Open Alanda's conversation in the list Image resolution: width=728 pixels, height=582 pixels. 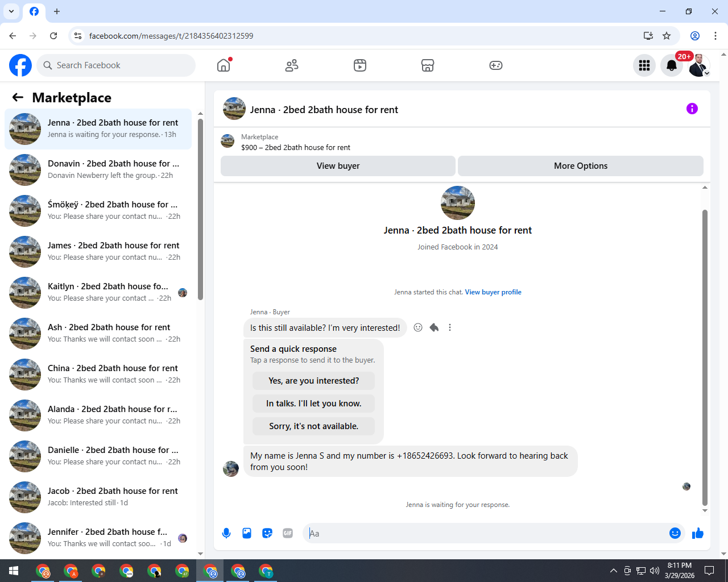[98, 415]
